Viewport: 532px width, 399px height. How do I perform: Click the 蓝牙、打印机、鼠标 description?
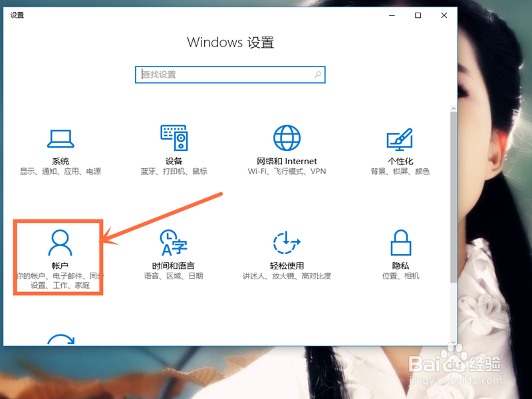tap(174, 172)
